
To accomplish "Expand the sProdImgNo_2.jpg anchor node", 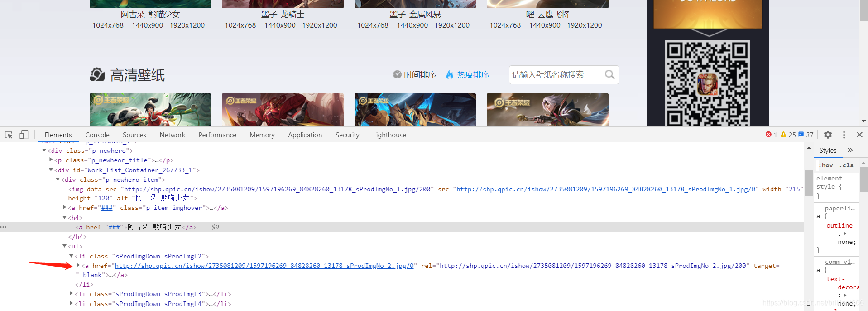I will [78, 265].
